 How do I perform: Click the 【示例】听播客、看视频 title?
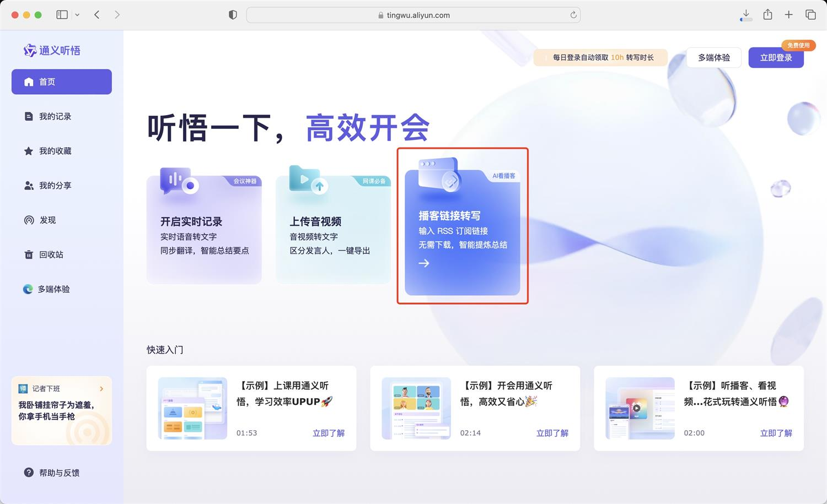point(737,393)
